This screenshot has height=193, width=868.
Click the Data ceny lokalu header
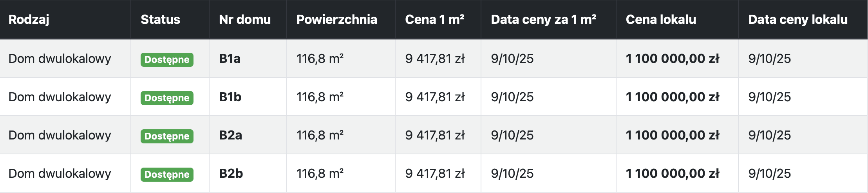tap(797, 20)
